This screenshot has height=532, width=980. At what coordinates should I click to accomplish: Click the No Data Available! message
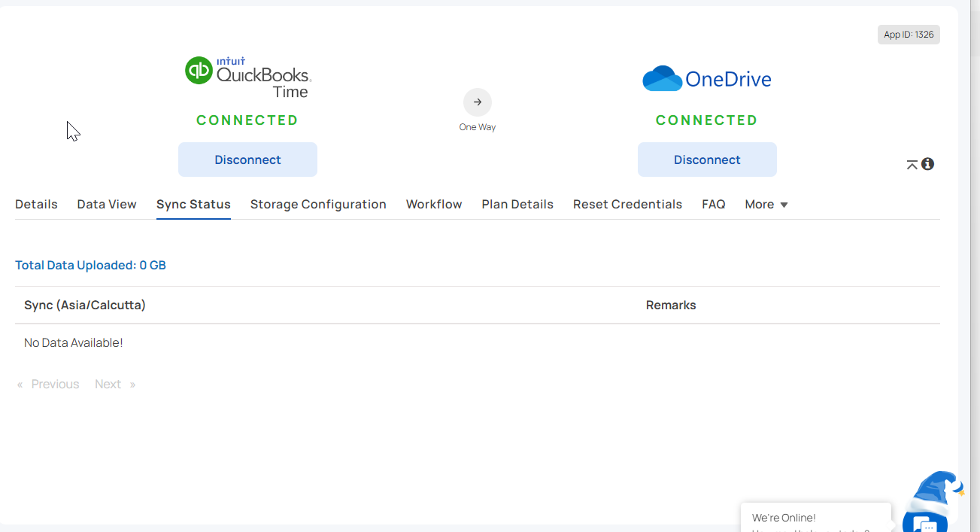pyautogui.click(x=74, y=343)
